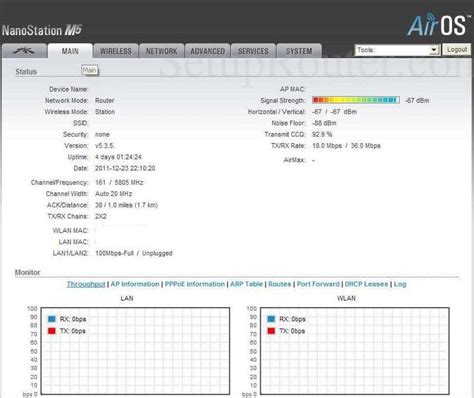Switch to the Wireless tab
Viewport: 474px width, 398px height.
116,51
